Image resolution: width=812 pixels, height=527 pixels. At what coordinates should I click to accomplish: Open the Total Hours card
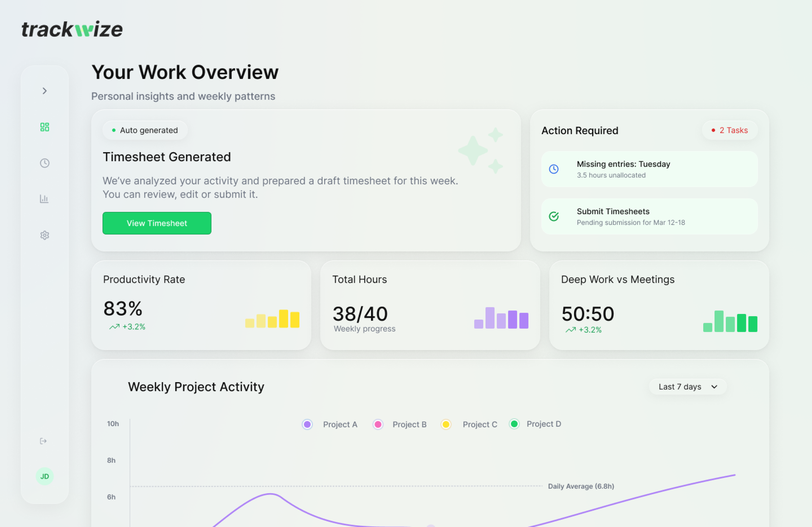pyautogui.click(x=430, y=305)
